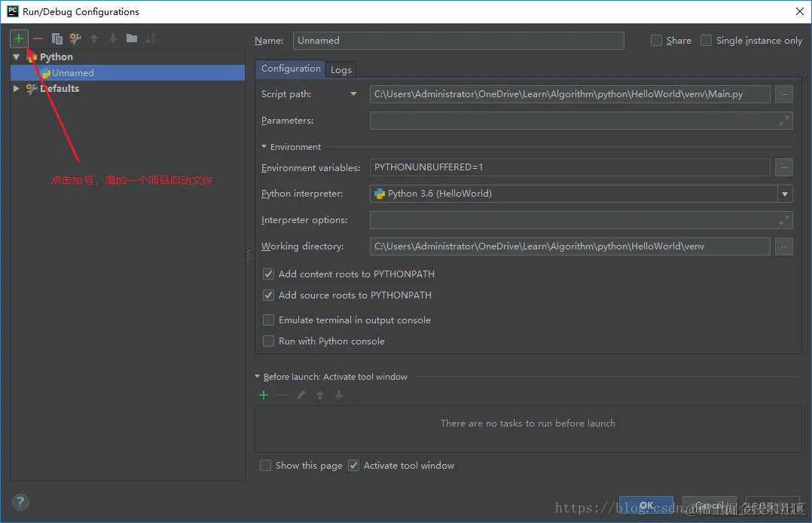Uncheck Add source roots to PYTHONPATH

(268, 295)
